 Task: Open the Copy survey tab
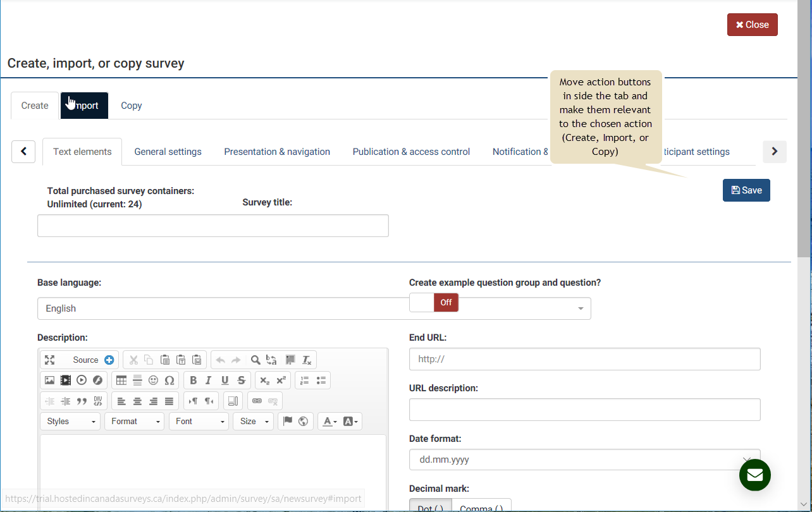(x=131, y=106)
